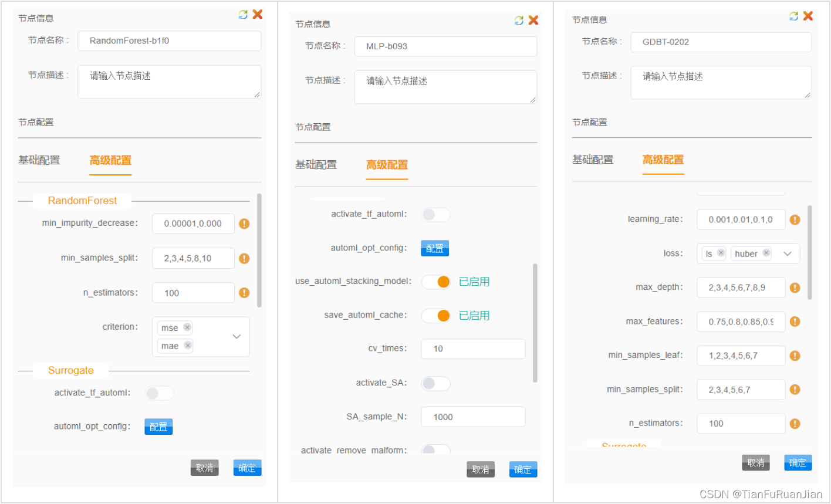Click the cv_times input field in MLP panel
The height and width of the screenshot is (504, 831).
pos(472,349)
